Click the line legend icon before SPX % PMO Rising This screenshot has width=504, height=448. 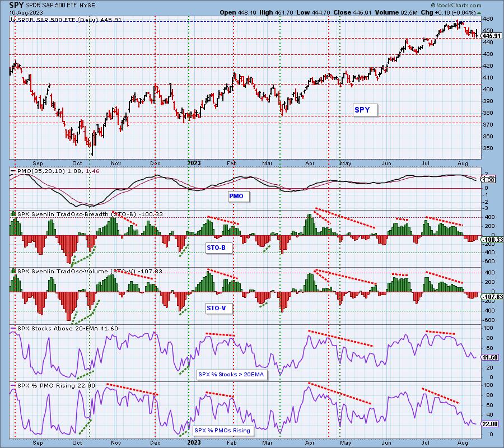tap(13, 385)
